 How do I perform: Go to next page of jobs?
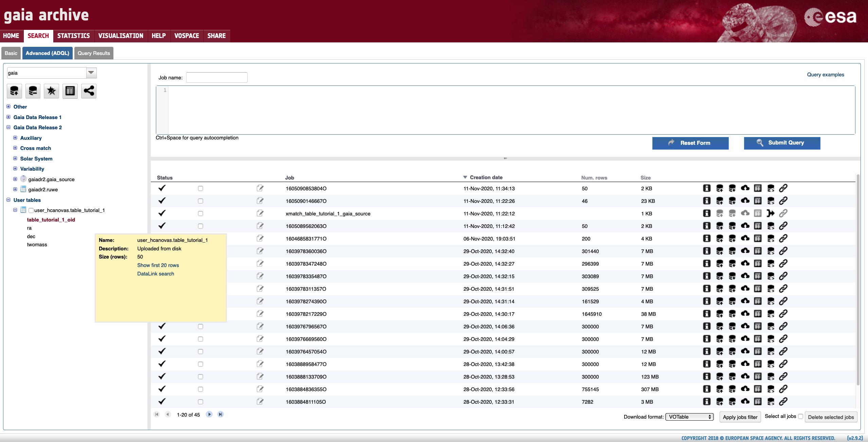point(209,415)
